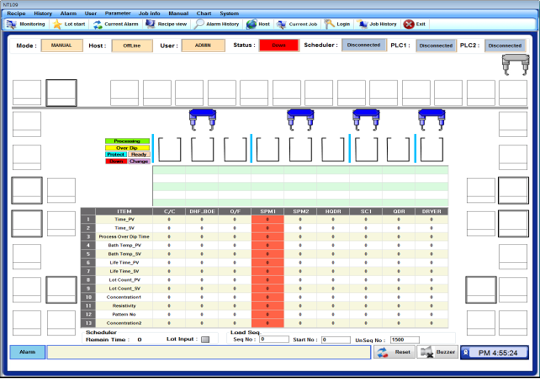Image resolution: width=540 pixels, height=379 pixels.
Task: Click the red Down status indicator
Action: (x=279, y=45)
